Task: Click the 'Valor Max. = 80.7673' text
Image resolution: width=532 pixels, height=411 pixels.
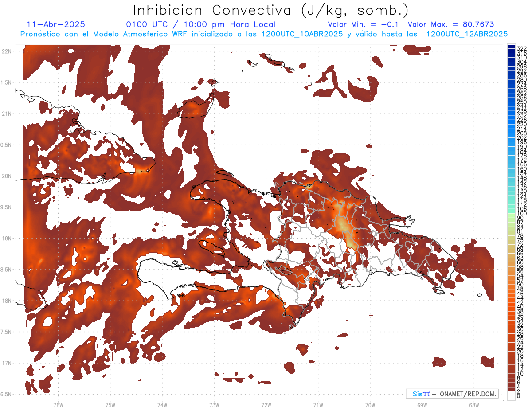Action: (451, 24)
